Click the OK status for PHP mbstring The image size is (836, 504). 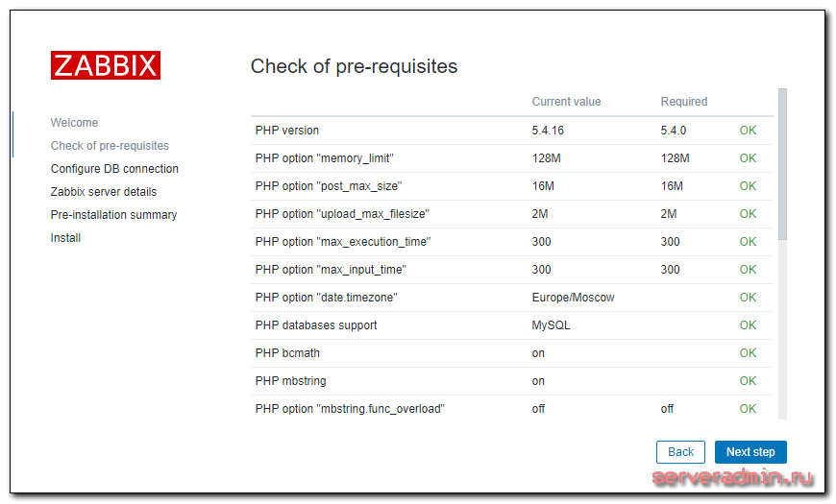coord(748,381)
